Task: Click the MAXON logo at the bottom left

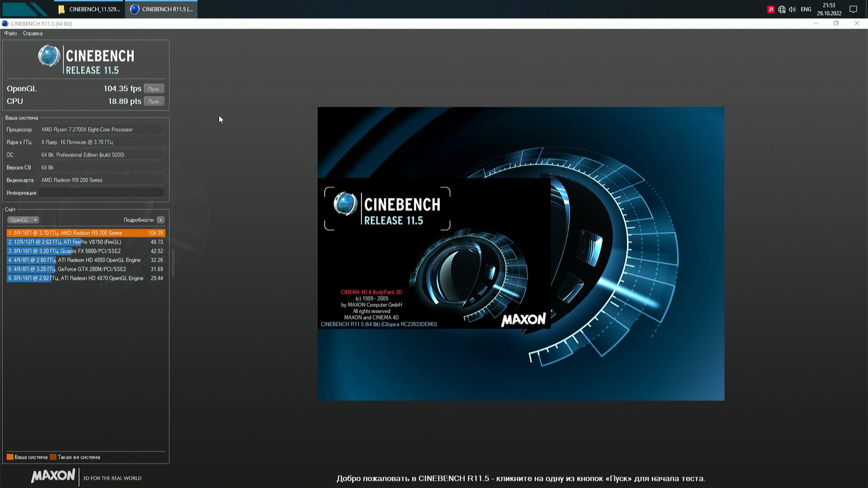Action: pyautogui.click(x=53, y=476)
